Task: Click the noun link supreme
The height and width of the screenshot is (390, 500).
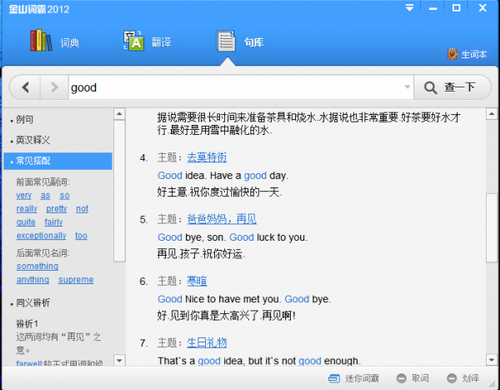Action: [x=76, y=280]
